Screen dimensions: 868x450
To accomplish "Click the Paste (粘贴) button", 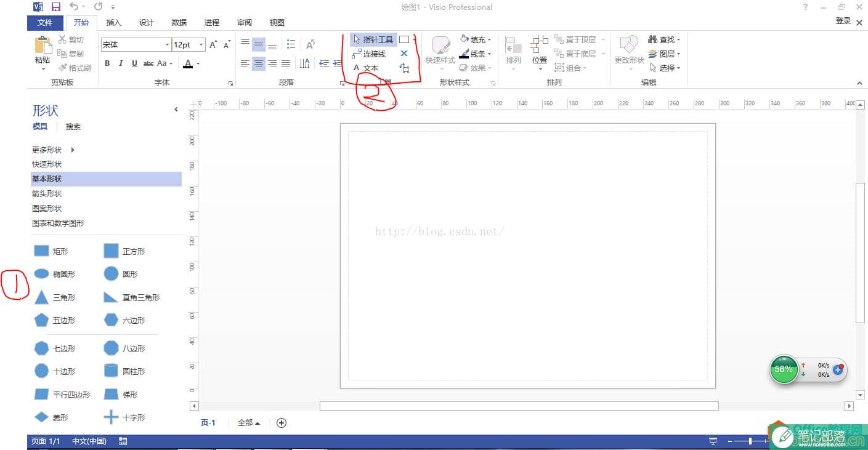I will [43, 52].
